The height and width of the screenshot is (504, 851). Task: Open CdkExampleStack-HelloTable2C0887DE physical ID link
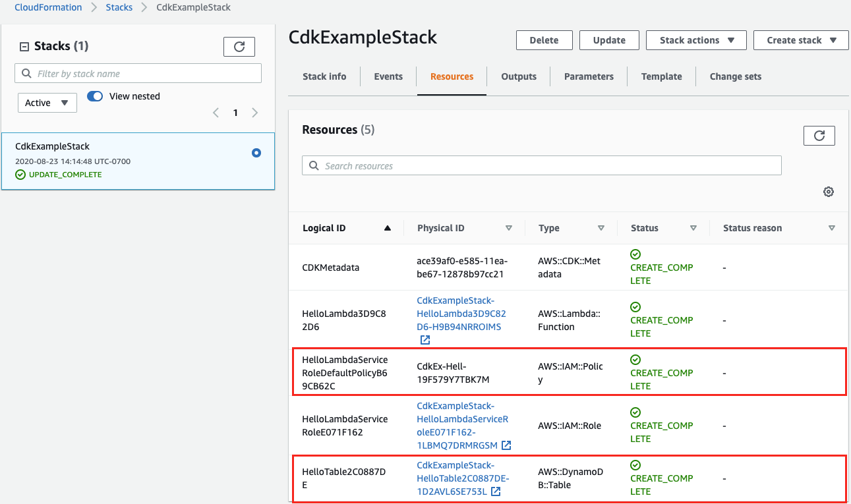463,478
